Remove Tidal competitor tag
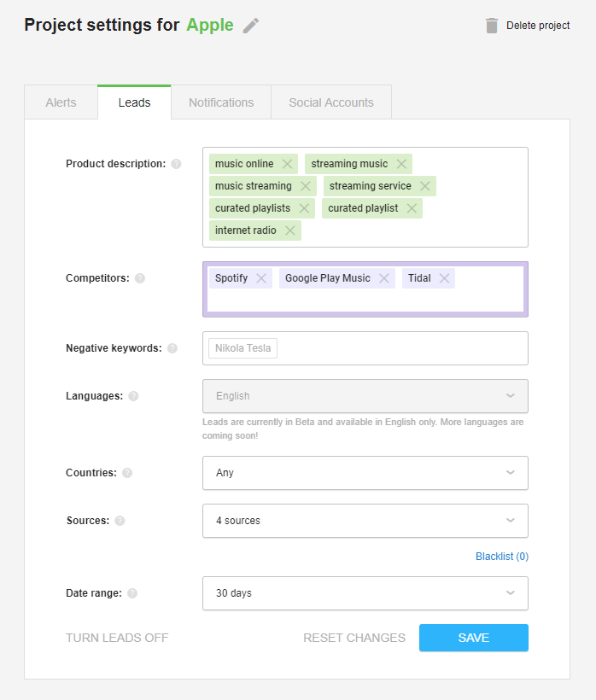Screen dimensions: 596x700 pyautogui.click(x=444, y=278)
